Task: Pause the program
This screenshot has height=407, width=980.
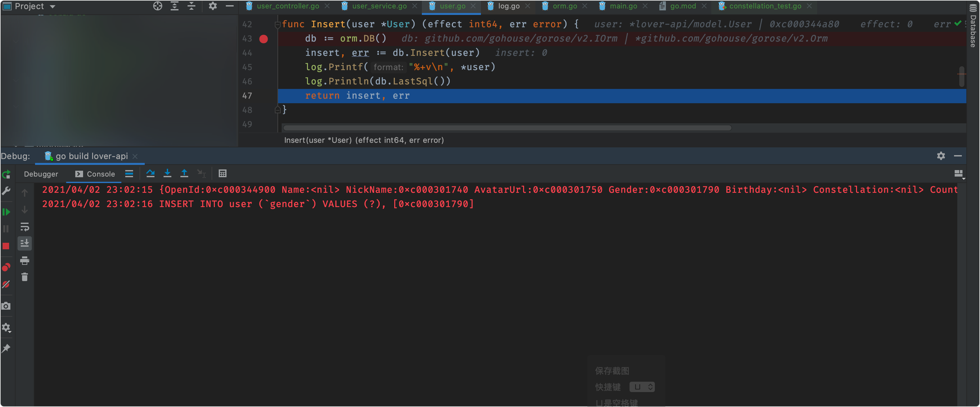Action: (6, 228)
